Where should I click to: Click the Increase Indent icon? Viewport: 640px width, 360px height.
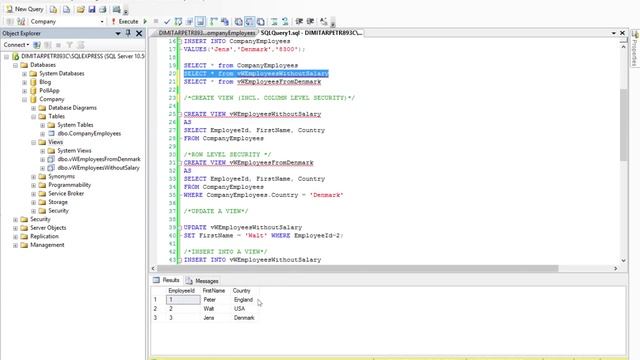310,21
